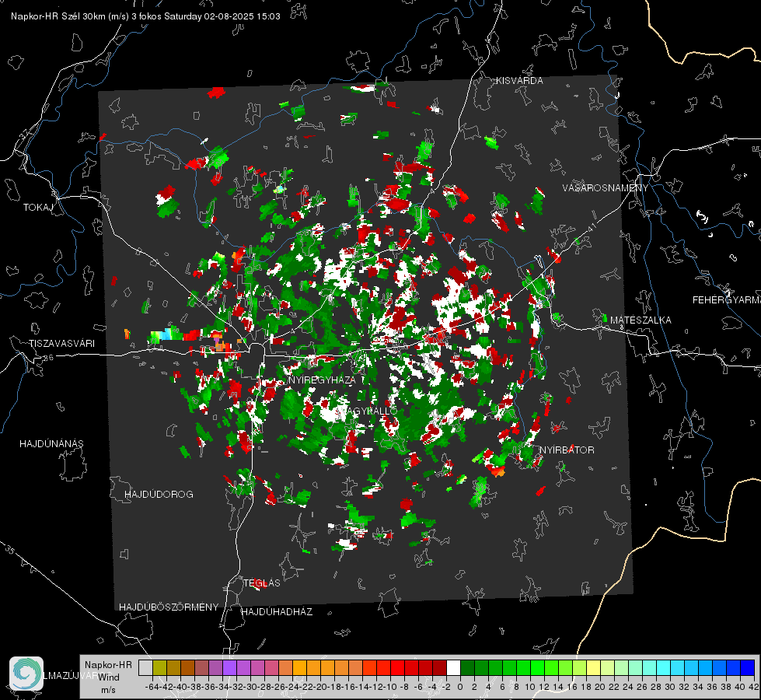Screen dimensions: 761x700
Task: Click the cyan-blue echo above Tiszavasvári road
Action: tap(166, 334)
